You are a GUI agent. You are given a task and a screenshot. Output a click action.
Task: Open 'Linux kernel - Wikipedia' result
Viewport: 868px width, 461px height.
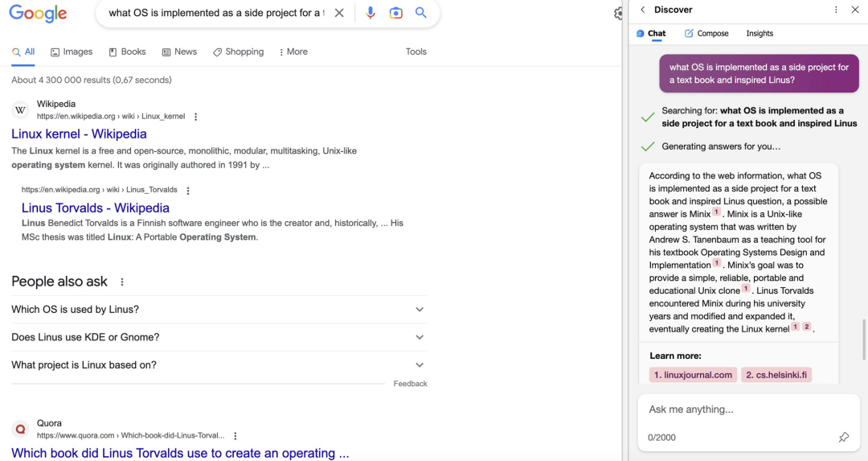pyautogui.click(x=79, y=134)
